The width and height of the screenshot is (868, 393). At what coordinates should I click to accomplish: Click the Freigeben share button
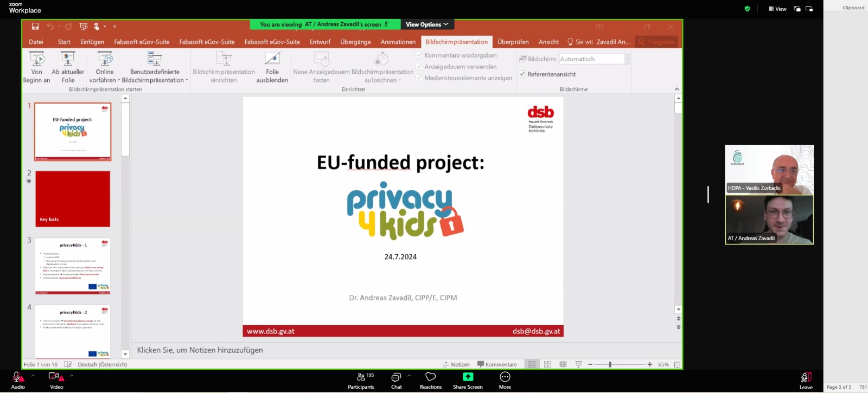tap(657, 42)
